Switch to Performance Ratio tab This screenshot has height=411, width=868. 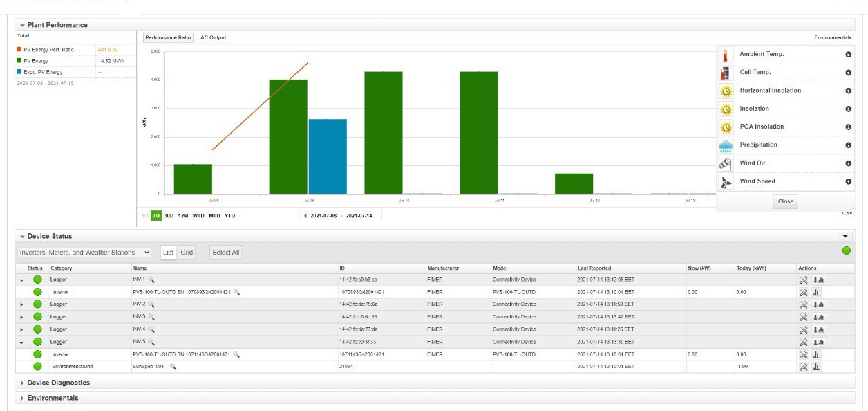(x=168, y=37)
